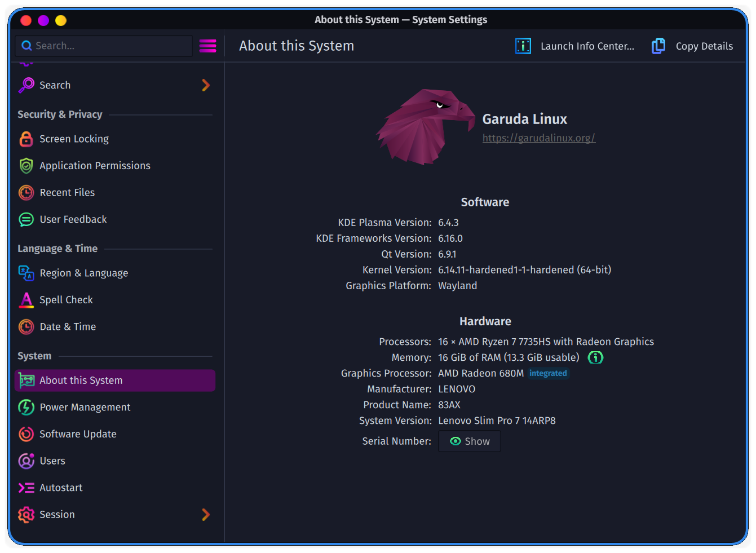Click the 'Language & Time' section header
This screenshot has height=553, width=756.
coord(58,249)
